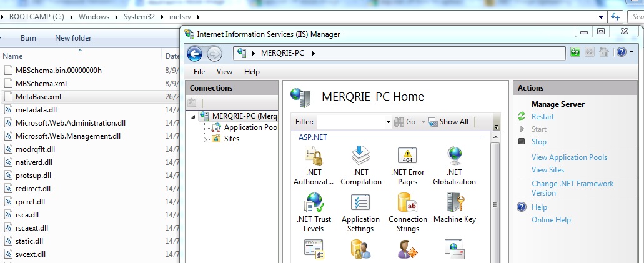Click Change .NET Framework Version link
Screen dimensions: 644x263
click(573, 188)
